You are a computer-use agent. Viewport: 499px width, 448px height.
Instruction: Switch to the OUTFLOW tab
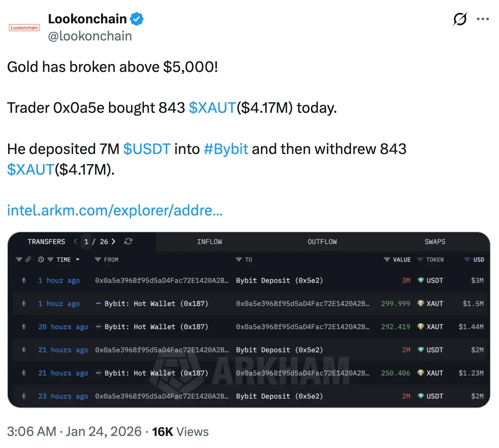[322, 241]
